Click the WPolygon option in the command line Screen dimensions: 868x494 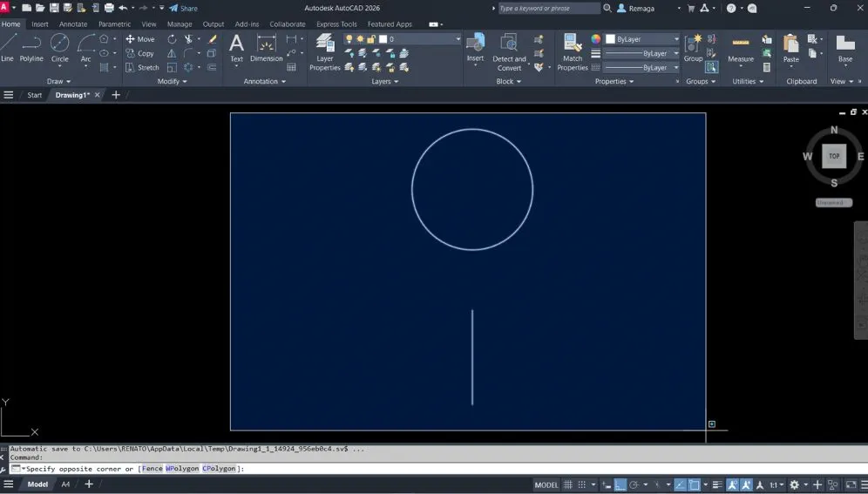182,469
